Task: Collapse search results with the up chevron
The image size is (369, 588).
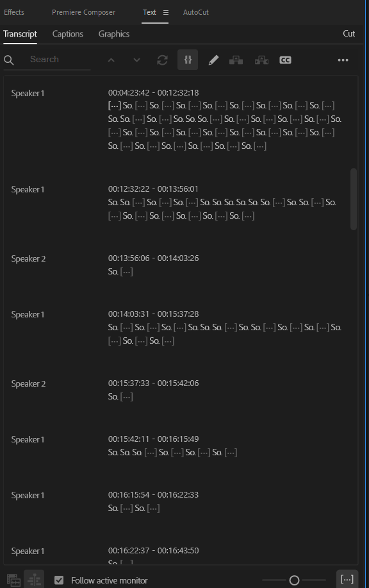Action: [x=111, y=60]
